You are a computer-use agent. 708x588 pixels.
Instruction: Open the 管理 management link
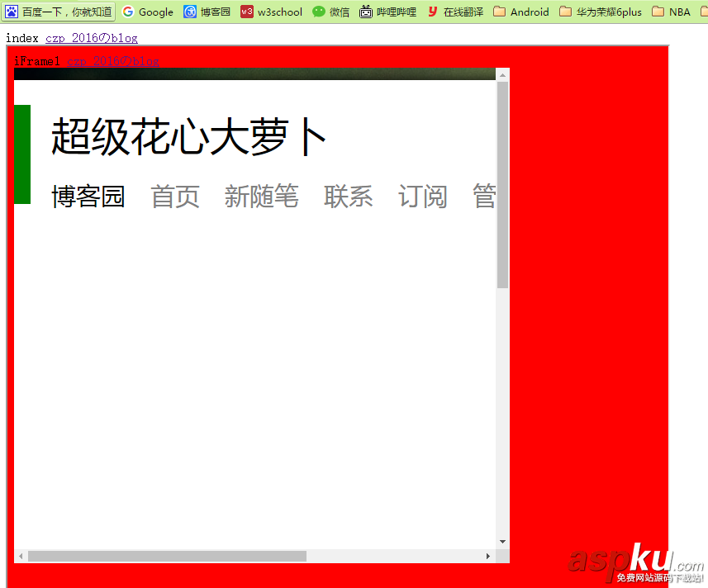pos(484,197)
